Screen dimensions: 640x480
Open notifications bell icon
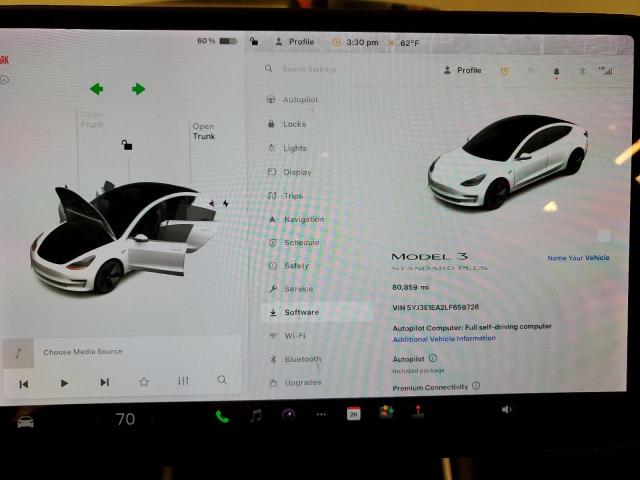(x=556, y=72)
